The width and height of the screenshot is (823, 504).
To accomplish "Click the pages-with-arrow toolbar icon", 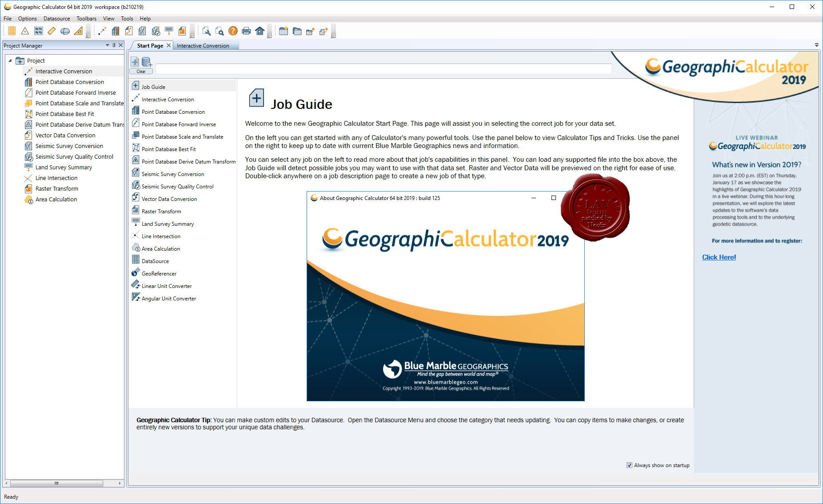I will (324, 31).
